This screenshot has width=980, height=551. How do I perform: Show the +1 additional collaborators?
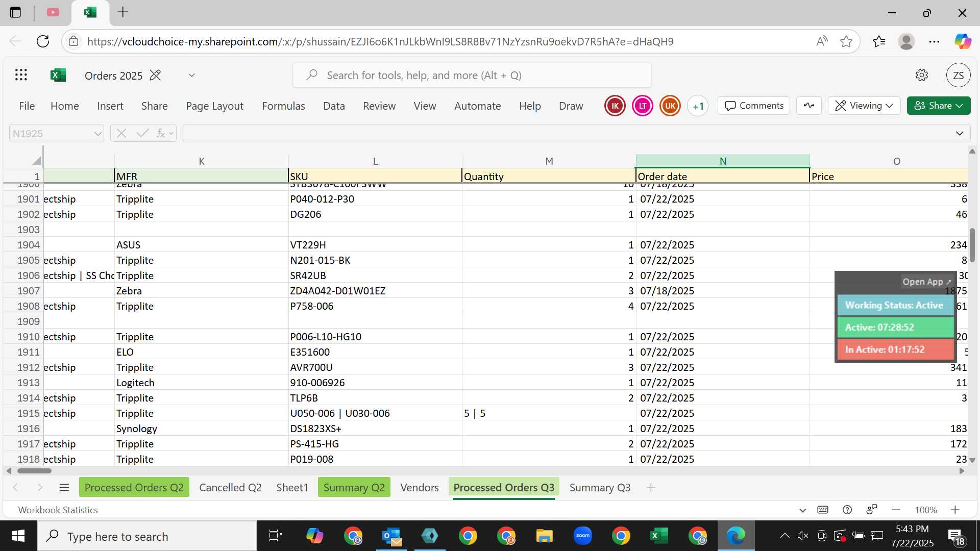(698, 106)
